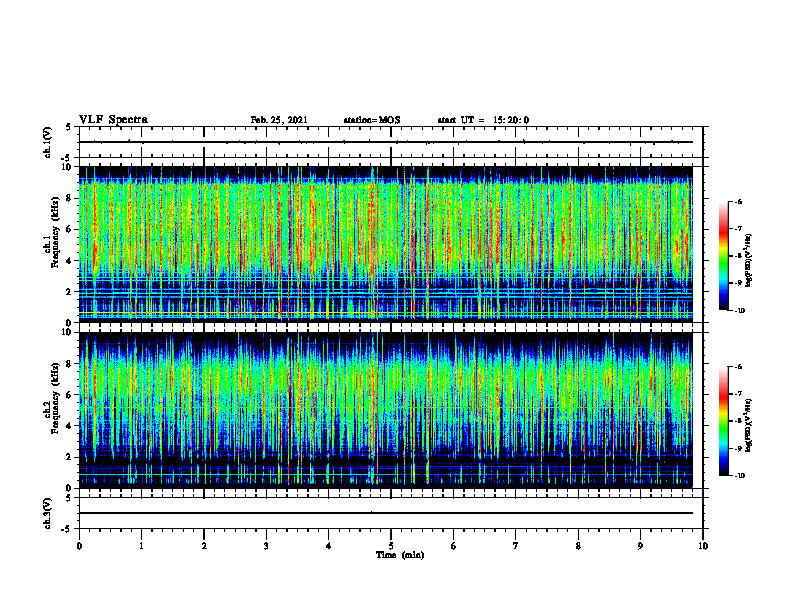
Task: Click the time axis tick label "1"
Action: click(141, 546)
